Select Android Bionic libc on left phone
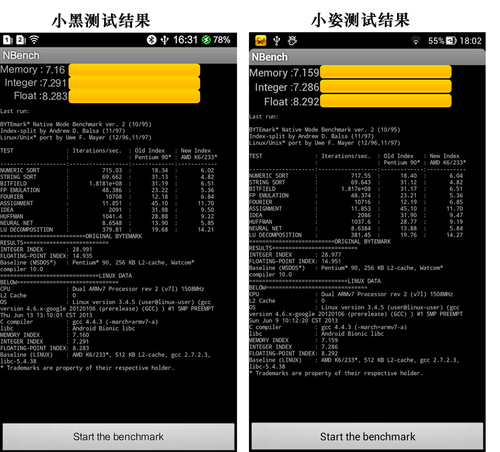This screenshot has width=500, height=452. pyautogui.click(x=104, y=328)
